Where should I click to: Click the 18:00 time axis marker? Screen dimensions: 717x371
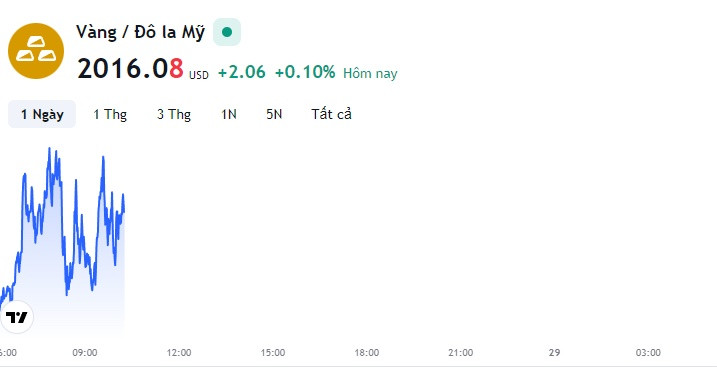367,353
